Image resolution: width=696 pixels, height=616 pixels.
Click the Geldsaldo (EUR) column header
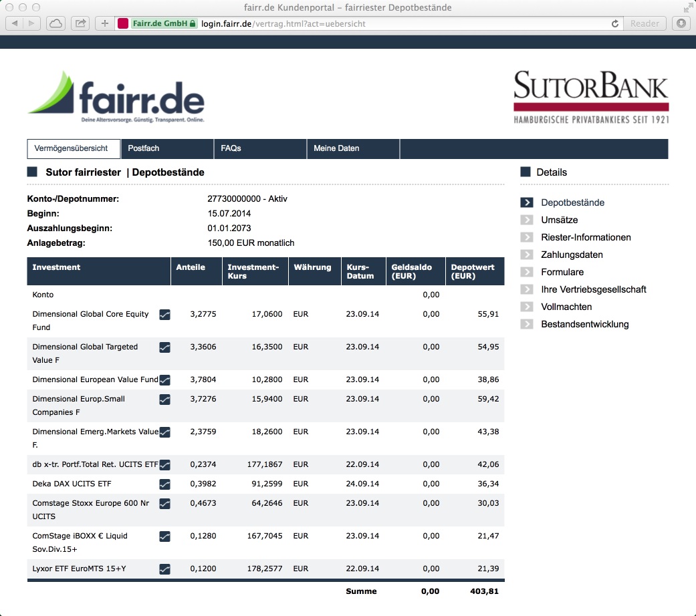pos(415,271)
